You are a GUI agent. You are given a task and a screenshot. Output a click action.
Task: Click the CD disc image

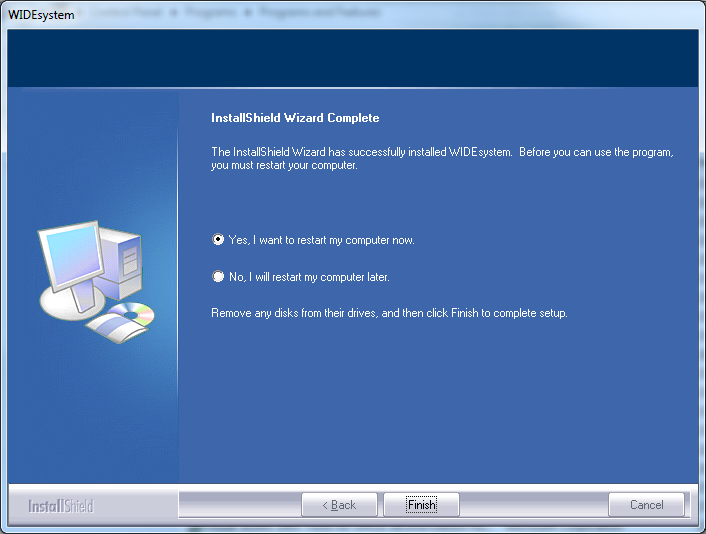pos(138,314)
